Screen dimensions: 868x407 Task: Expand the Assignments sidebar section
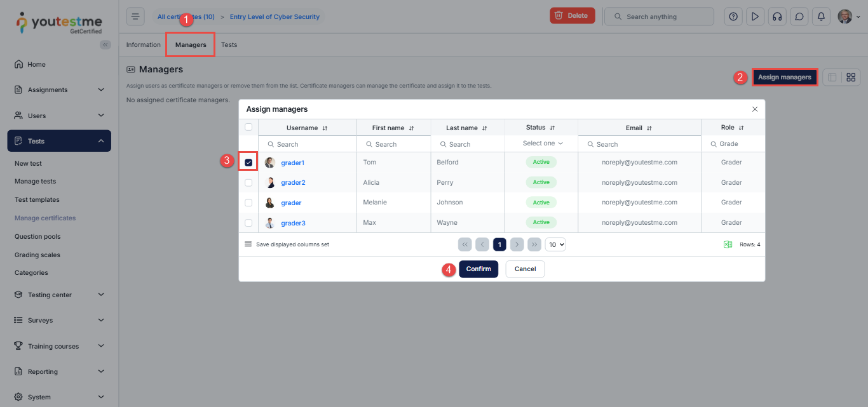coord(59,90)
